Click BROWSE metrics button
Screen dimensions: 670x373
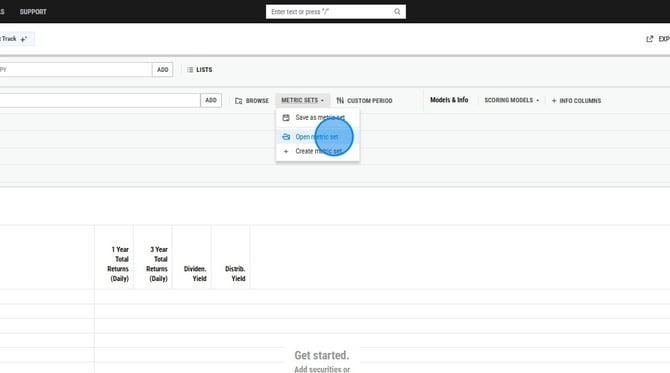pyautogui.click(x=252, y=101)
